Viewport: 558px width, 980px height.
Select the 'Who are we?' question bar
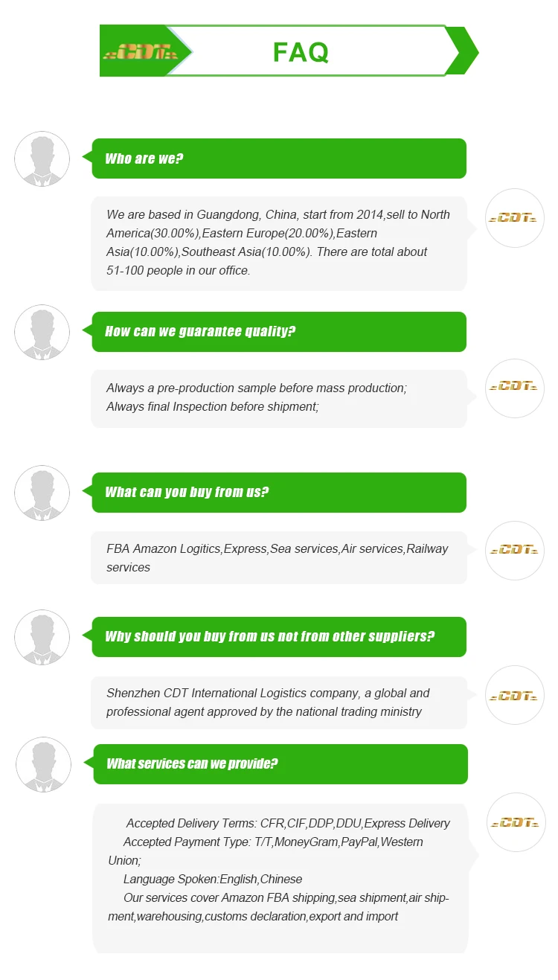tap(279, 158)
